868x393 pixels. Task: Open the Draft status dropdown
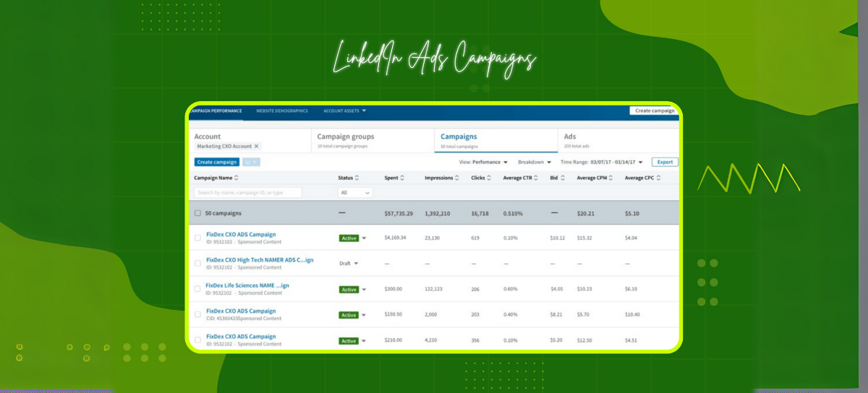[356, 263]
